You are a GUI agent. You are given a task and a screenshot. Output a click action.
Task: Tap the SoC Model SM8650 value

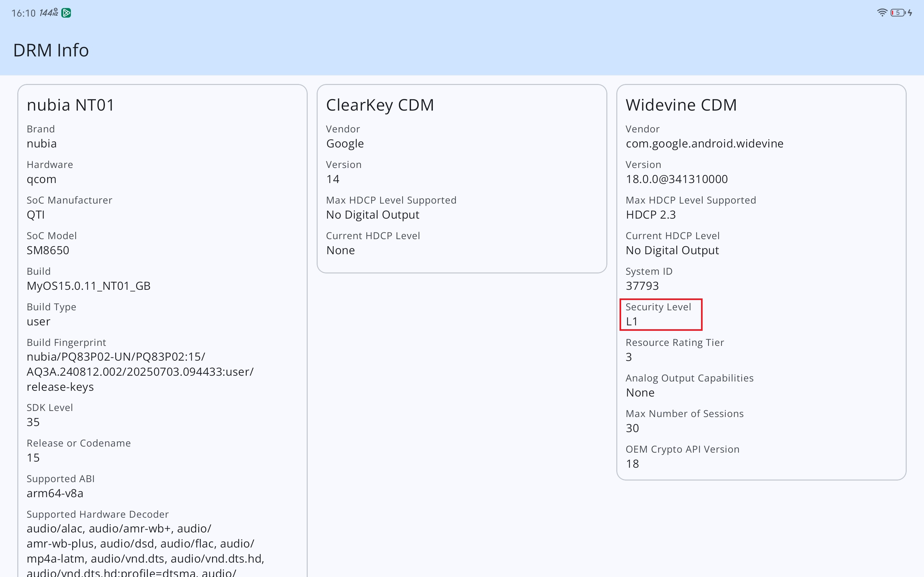pos(48,250)
